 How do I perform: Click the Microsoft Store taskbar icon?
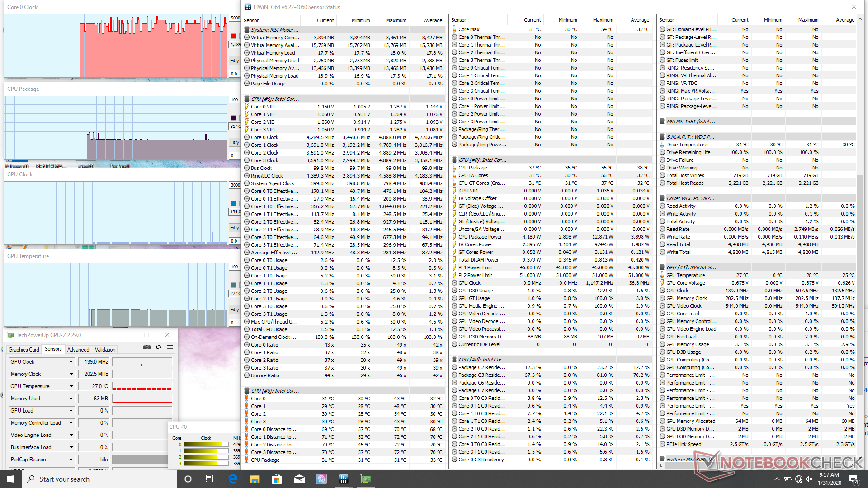[x=277, y=479]
